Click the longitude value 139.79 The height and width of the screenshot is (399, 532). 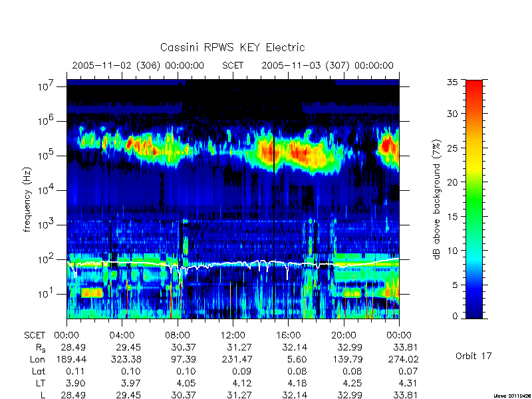(x=346, y=359)
